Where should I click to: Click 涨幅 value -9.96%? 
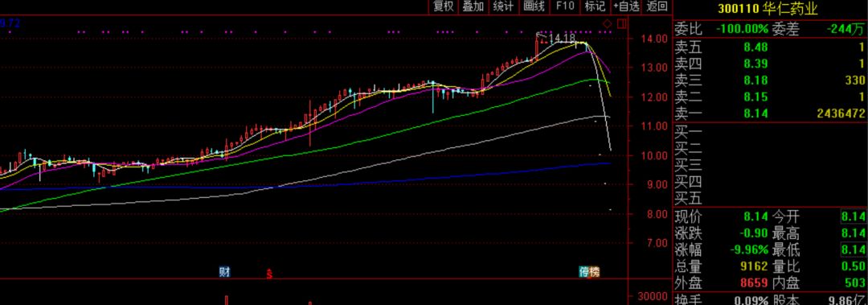tap(749, 249)
